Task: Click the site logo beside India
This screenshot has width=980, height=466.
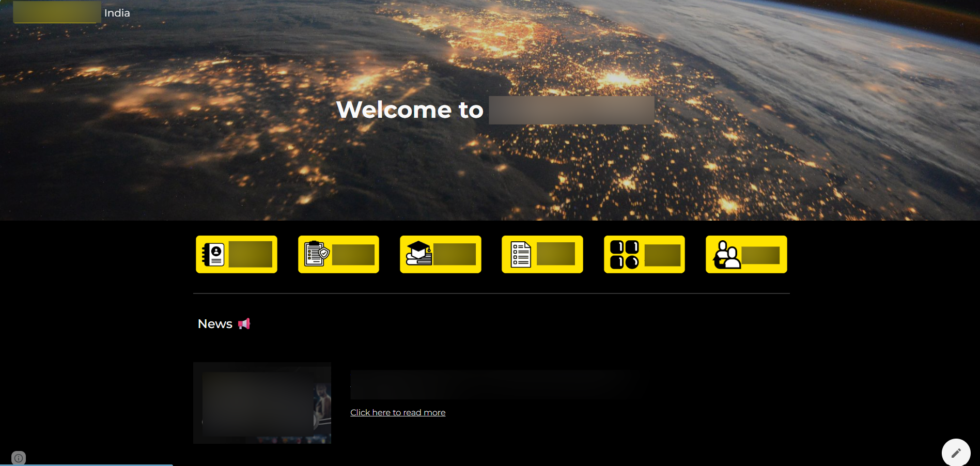Action: pos(57,12)
